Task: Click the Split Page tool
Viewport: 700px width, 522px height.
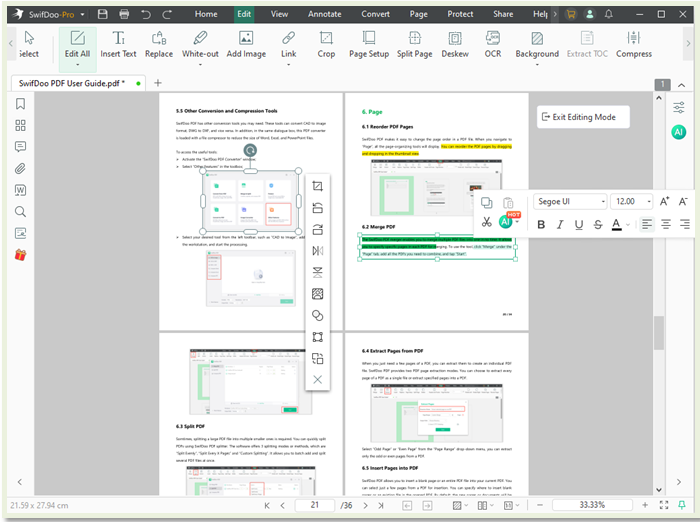Action: coord(415,44)
